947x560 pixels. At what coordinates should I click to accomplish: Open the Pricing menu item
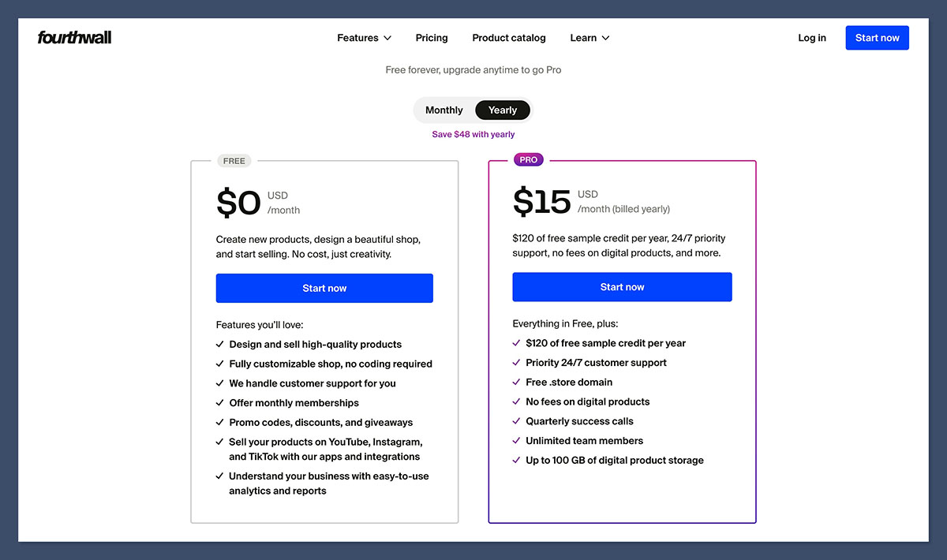point(431,37)
